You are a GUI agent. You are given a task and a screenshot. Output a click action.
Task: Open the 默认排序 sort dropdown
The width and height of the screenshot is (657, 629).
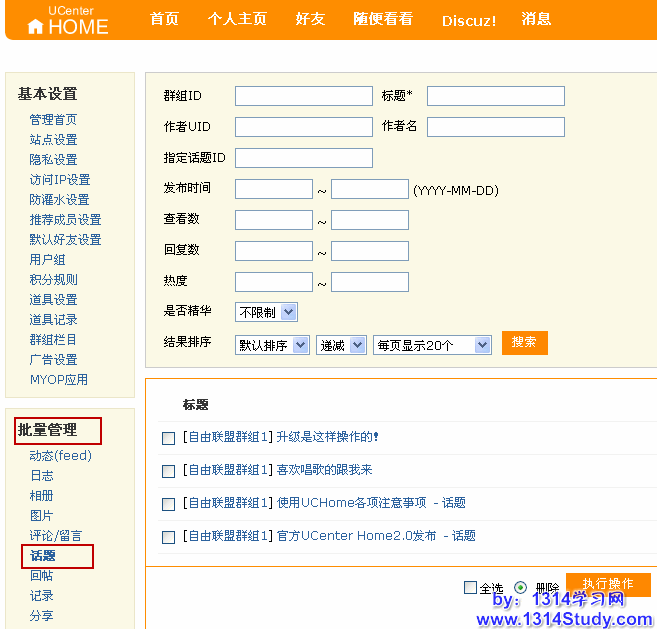272,345
